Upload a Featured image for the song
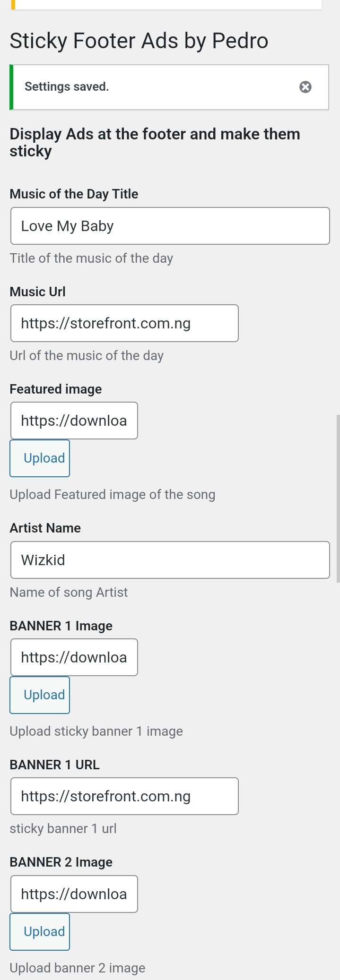Screen dimensions: 340x980 (40, 458)
